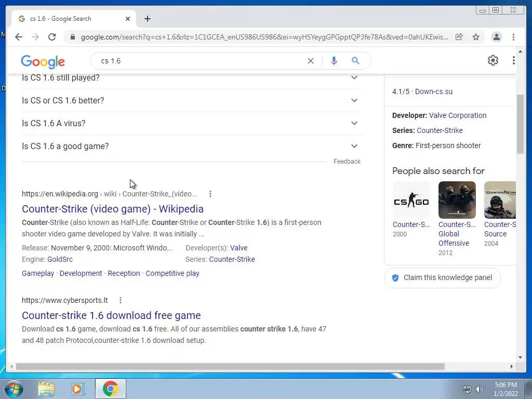
Task: Start voice search with microphone
Action: point(334,61)
